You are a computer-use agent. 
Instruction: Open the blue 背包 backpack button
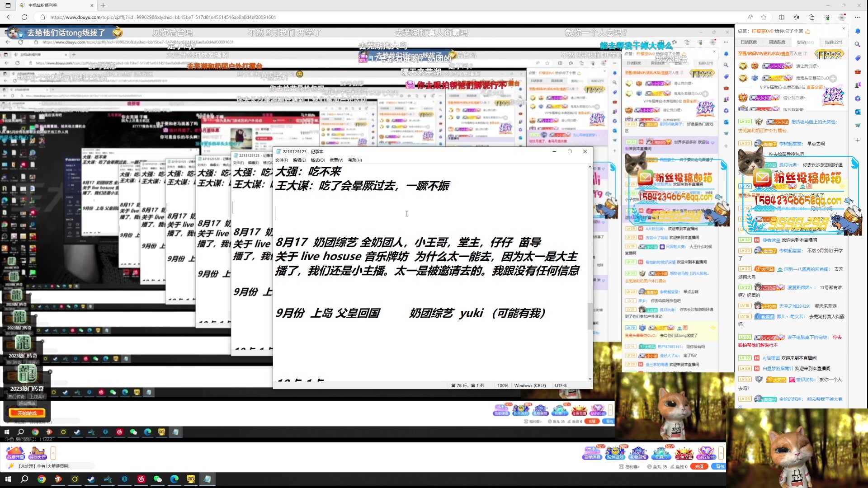718,466
